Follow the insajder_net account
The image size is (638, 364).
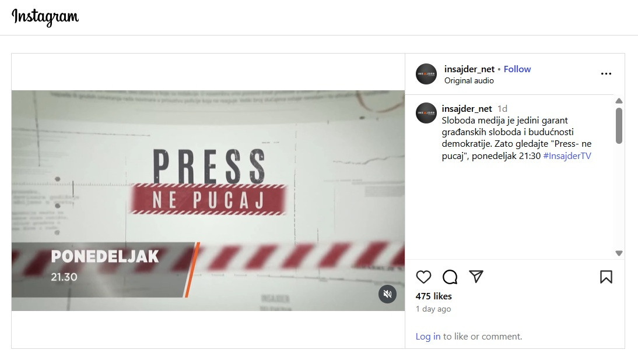pos(517,69)
